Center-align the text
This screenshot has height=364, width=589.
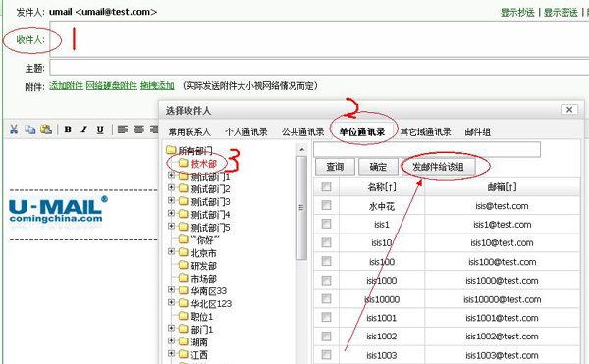(139, 130)
